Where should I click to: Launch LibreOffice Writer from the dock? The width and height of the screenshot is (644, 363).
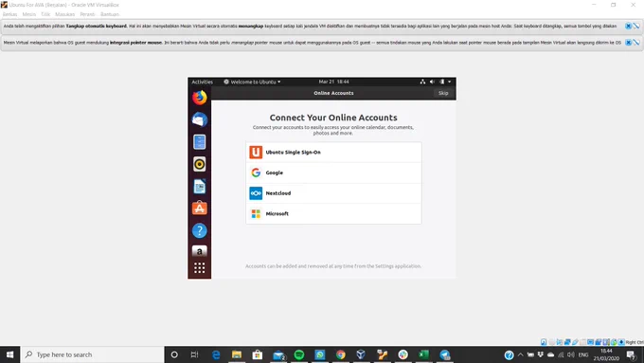click(x=200, y=186)
